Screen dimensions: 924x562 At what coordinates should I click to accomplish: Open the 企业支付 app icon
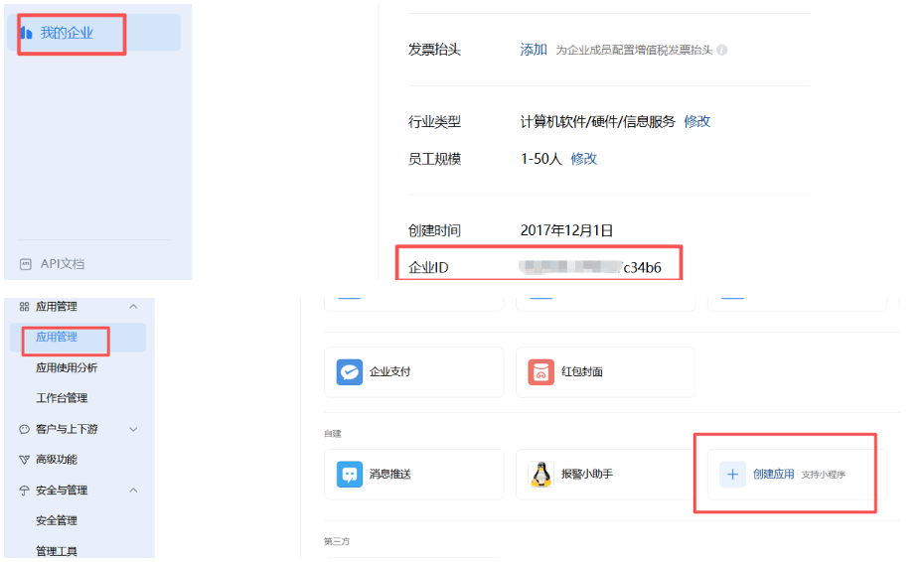tap(349, 371)
